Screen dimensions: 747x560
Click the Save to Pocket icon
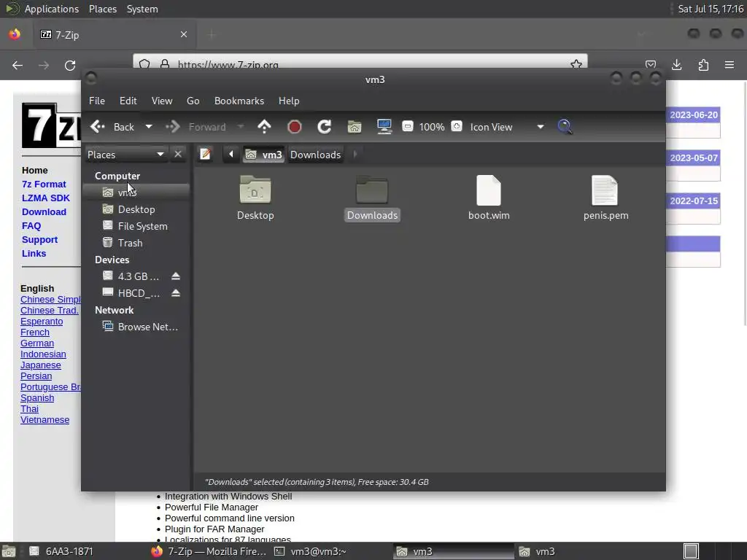(x=651, y=64)
